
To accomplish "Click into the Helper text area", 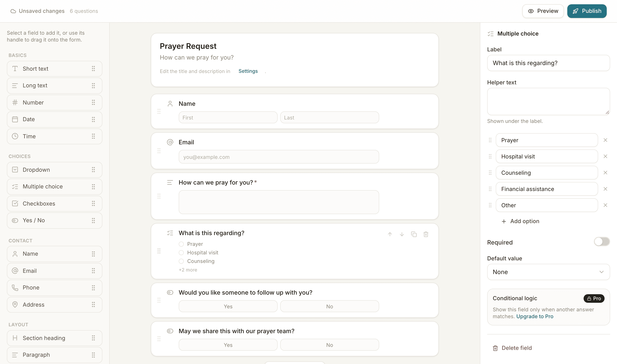I will [x=548, y=101].
